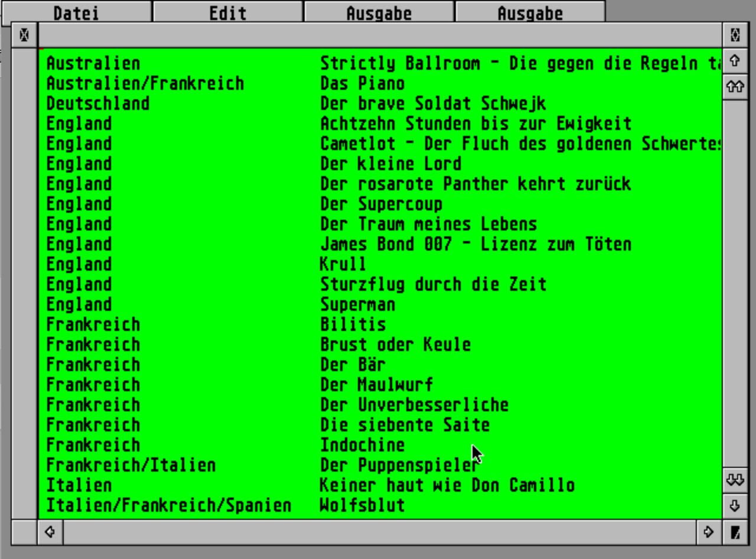Open the Edit menu
The image size is (756, 559).
[228, 12]
